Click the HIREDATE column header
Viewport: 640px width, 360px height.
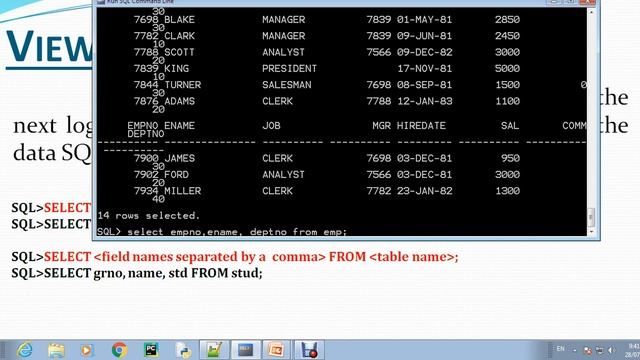[421, 126]
